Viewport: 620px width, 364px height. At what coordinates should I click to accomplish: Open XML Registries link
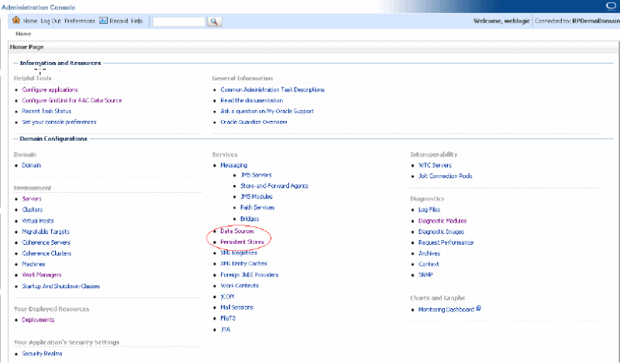[239, 252]
